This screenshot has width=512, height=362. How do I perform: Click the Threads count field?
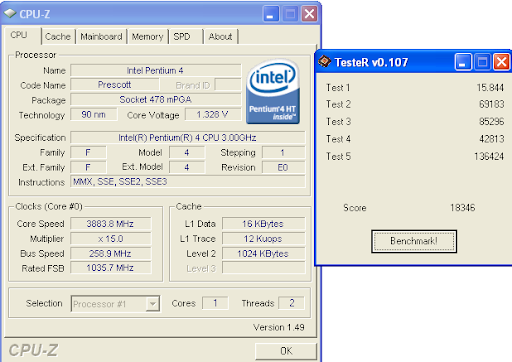(291, 303)
